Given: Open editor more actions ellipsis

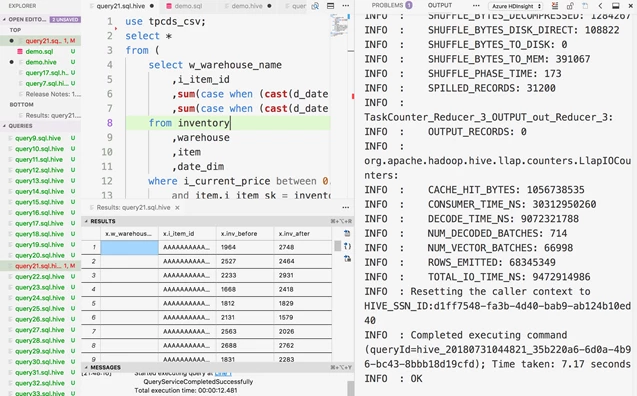Looking at the screenshot, I should (x=345, y=6).
